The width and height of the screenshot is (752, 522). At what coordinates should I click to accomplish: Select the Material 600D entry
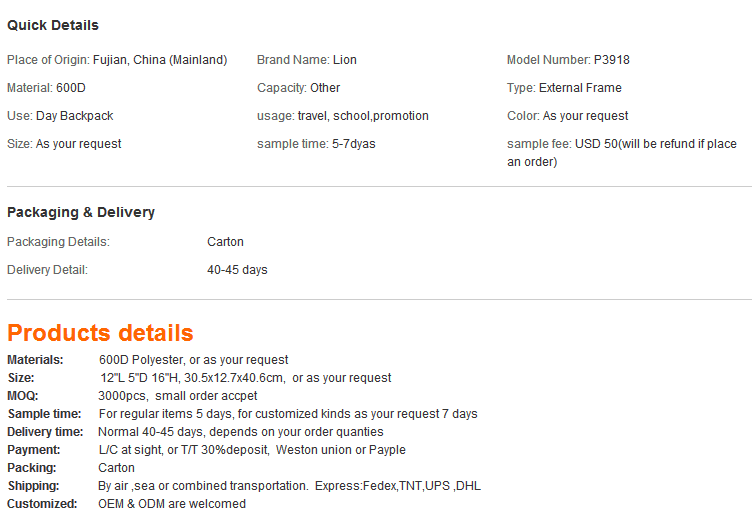pos(47,88)
